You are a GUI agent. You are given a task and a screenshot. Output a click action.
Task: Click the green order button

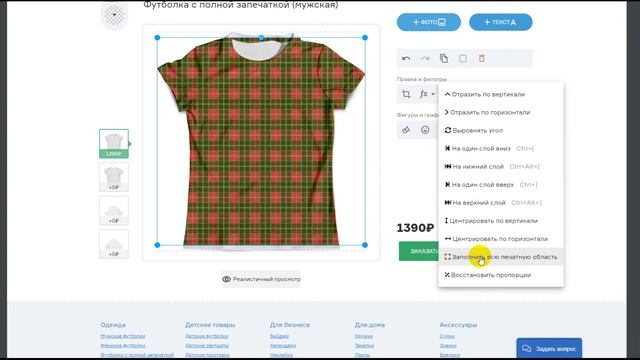pyautogui.click(x=419, y=251)
